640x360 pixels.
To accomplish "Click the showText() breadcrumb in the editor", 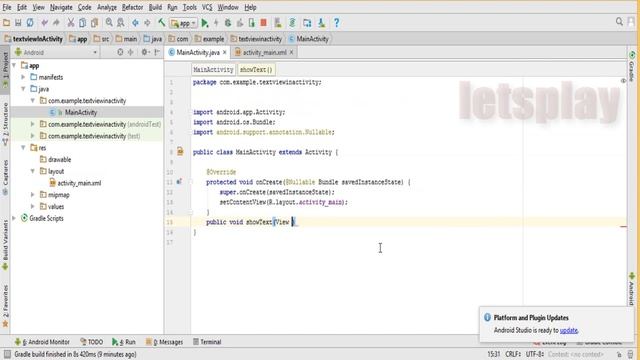I will pyautogui.click(x=256, y=70).
